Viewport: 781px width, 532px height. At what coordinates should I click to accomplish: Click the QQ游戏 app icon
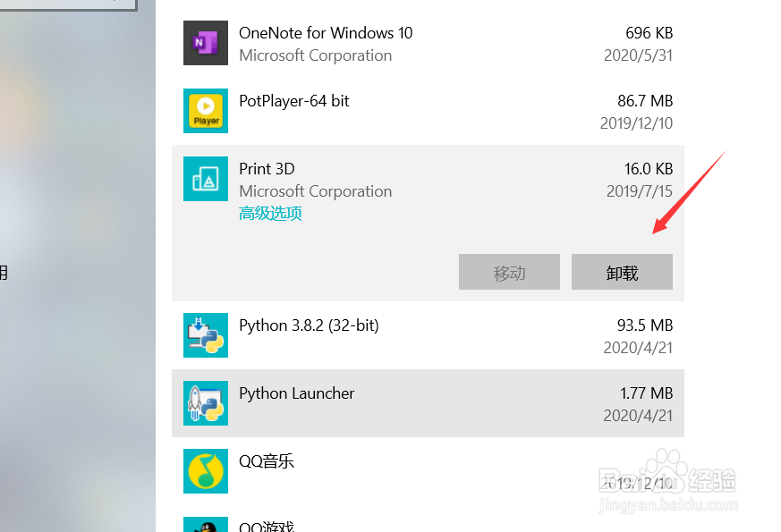coord(206,525)
